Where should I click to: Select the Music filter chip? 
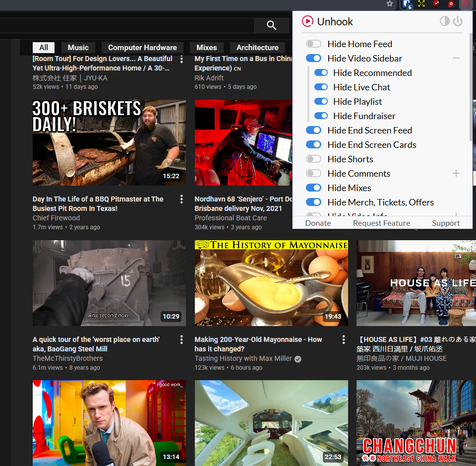point(78,47)
